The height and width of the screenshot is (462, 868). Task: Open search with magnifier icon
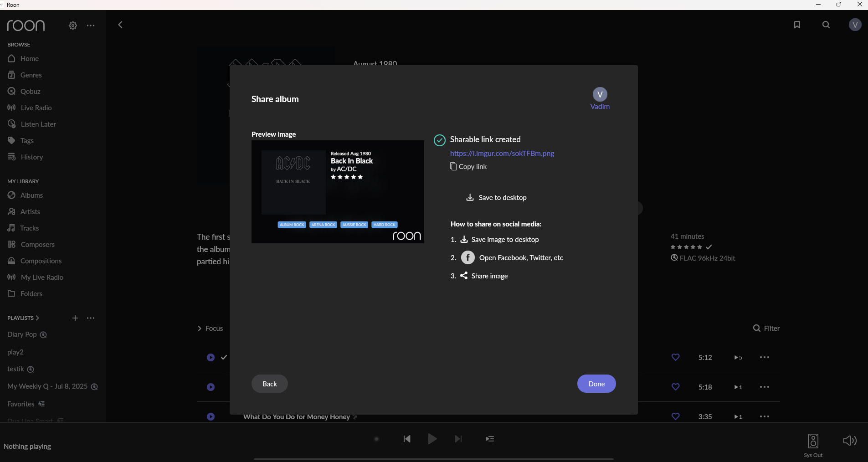826,25
